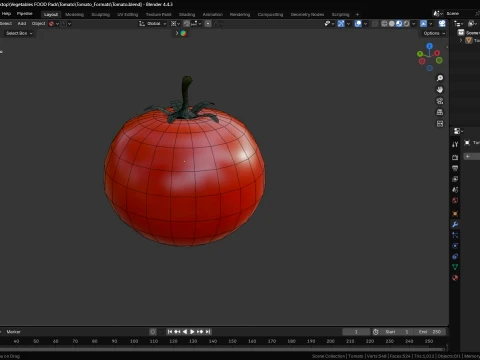Open the World properties tab
Viewport: 480px width, 360px height.
(x=455, y=200)
